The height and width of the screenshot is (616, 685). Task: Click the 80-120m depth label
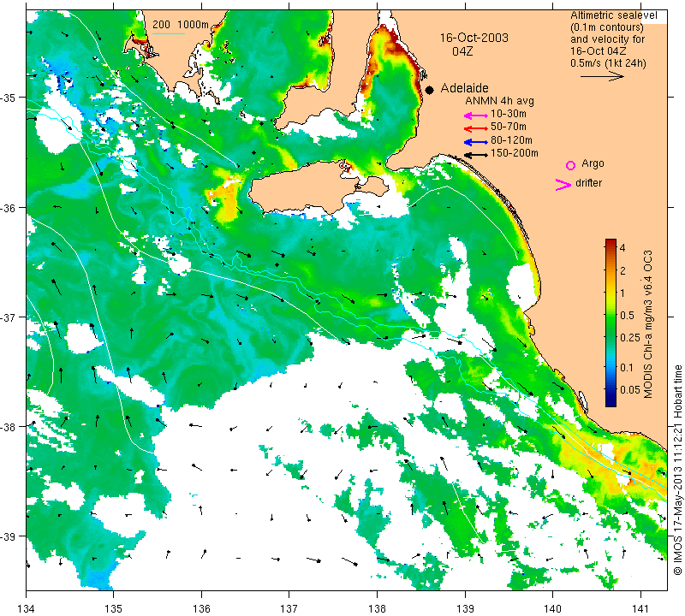(x=511, y=140)
